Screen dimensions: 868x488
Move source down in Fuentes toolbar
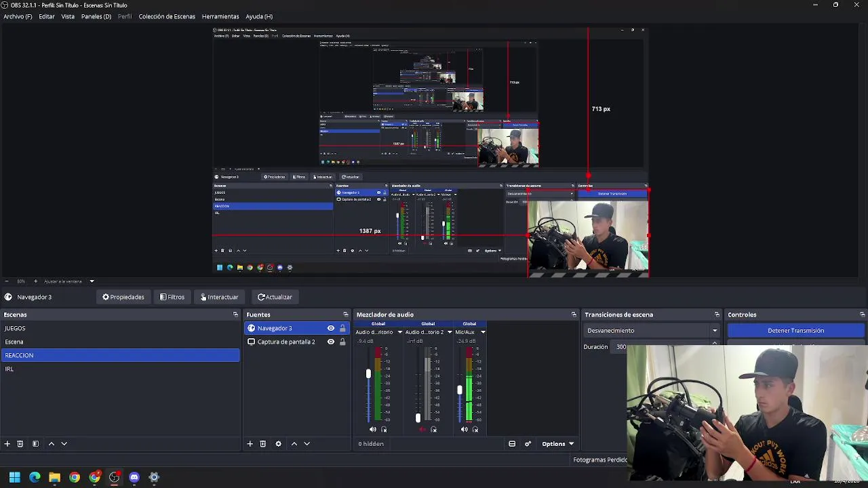(x=307, y=444)
